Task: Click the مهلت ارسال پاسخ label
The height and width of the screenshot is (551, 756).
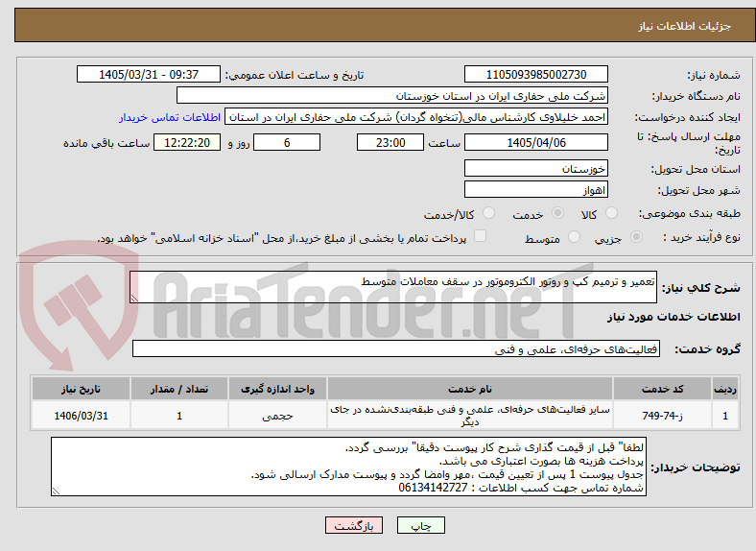Action: (x=689, y=143)
